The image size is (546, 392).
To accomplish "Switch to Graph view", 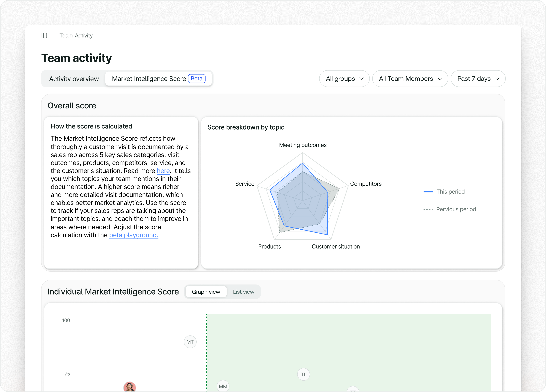I will click(206, 292).
